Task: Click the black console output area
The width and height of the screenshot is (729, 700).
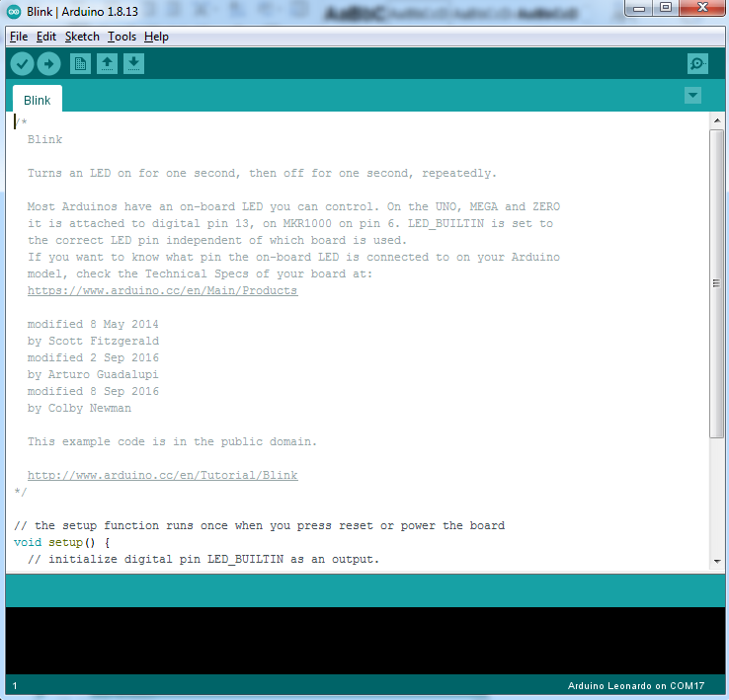Action: point(364,641)
